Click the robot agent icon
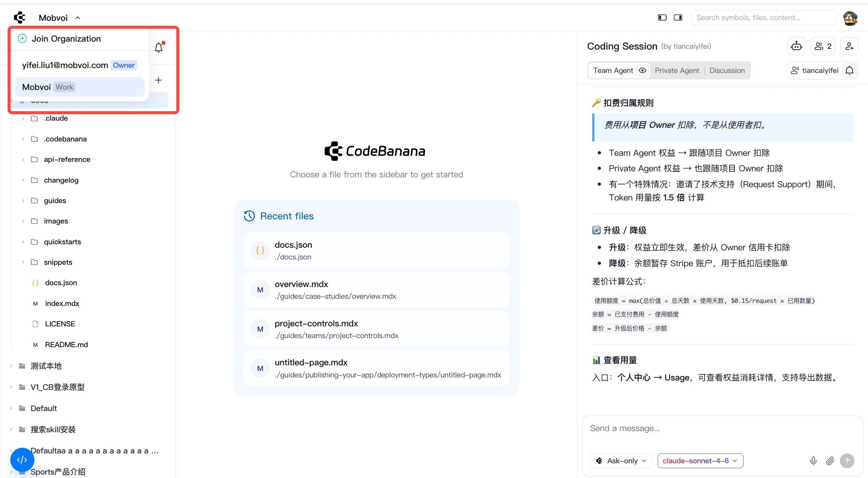The image size is (868, 478). [x=796, y=46]
